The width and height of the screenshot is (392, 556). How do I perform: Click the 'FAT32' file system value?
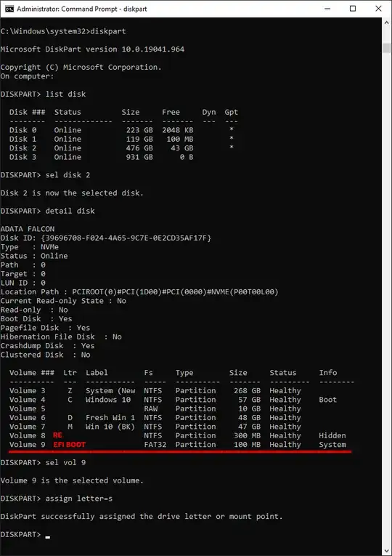pyautogui.click(x=155, y=445)
